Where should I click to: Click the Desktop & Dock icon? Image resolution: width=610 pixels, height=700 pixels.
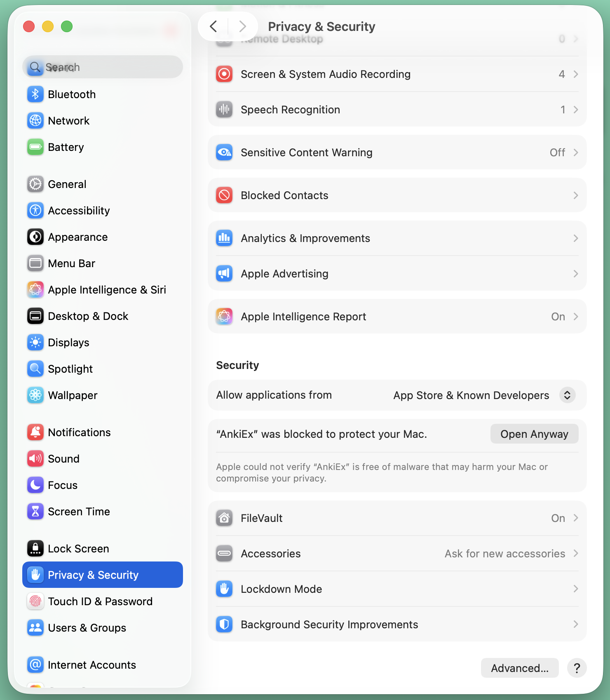tap(35, 316)
